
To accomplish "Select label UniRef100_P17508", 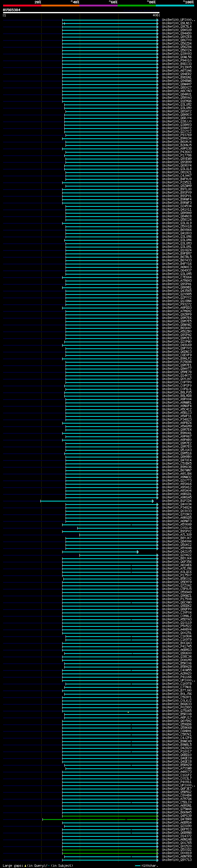I will click(x=176, y=599).
